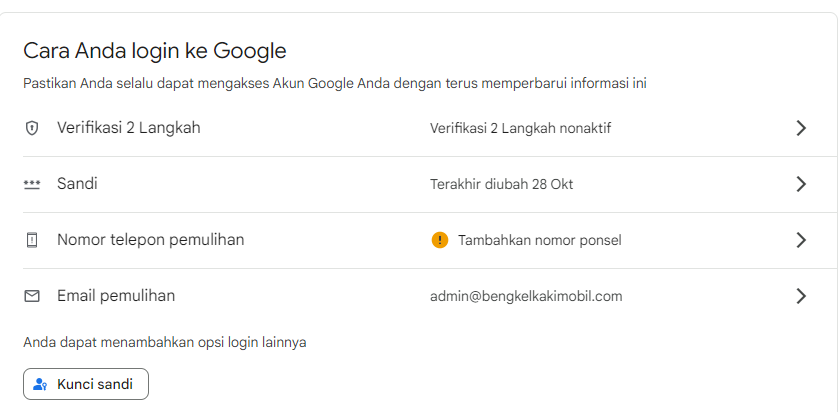Select the Nomor telepon pemulihan label
The image size is (838, 412).
point(151,240)
